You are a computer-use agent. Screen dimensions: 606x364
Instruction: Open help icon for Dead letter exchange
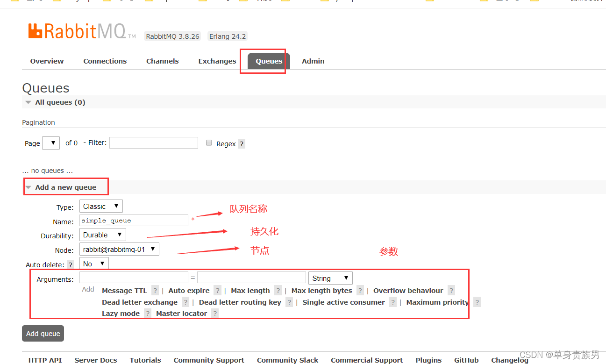point(185,302)
